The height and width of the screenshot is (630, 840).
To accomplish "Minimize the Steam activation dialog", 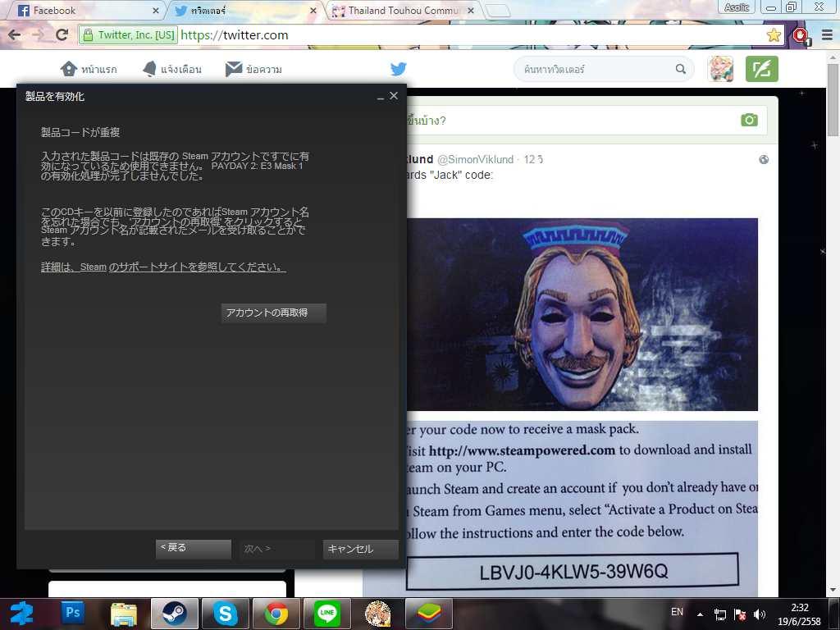I will click(381, 97).
